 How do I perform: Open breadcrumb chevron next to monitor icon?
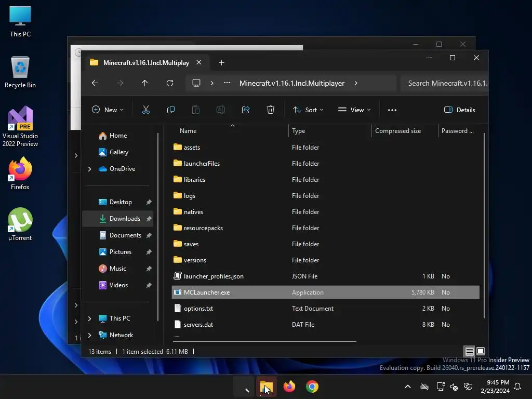tap(212, 83)
